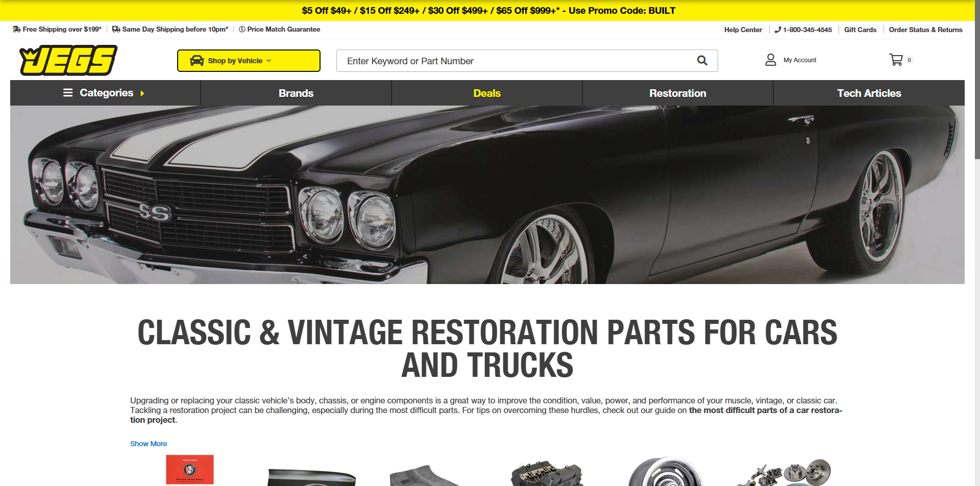Open the Deals menu item

tap(487, 93)
